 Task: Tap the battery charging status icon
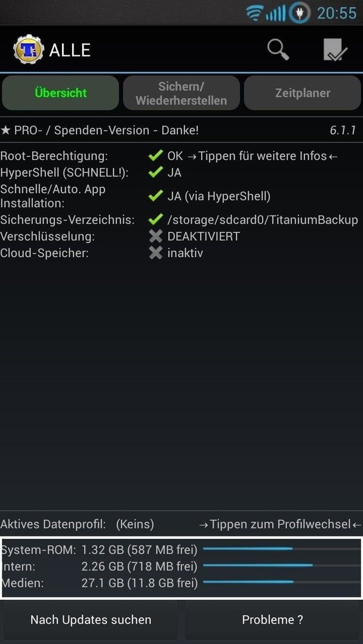tap(299, 13)
